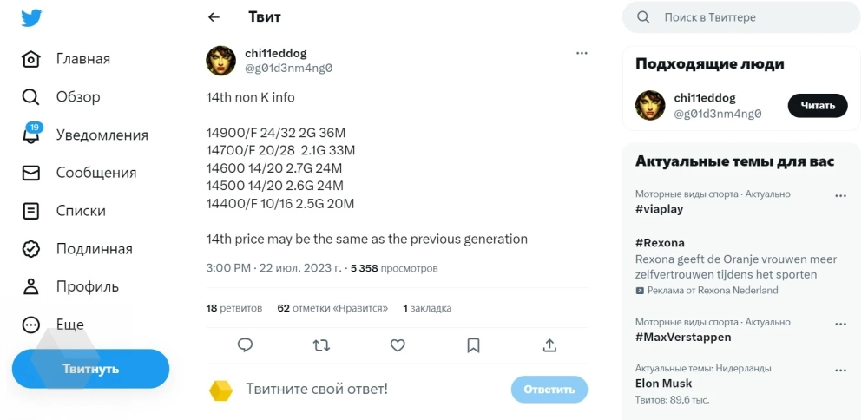Open the three-dot menu on tweet
The height and width of the screenshot is (420, 868).
point(582,53)
